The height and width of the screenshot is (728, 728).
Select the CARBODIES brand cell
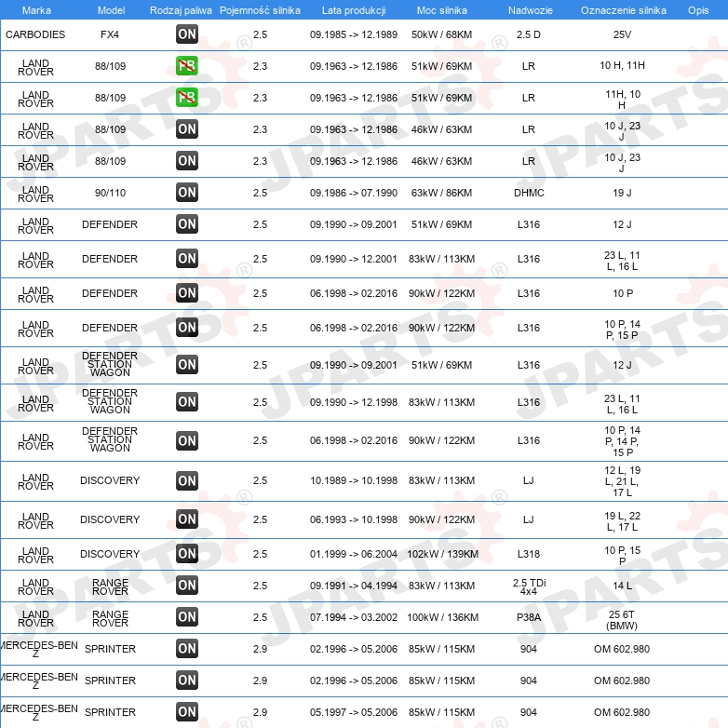35,34
